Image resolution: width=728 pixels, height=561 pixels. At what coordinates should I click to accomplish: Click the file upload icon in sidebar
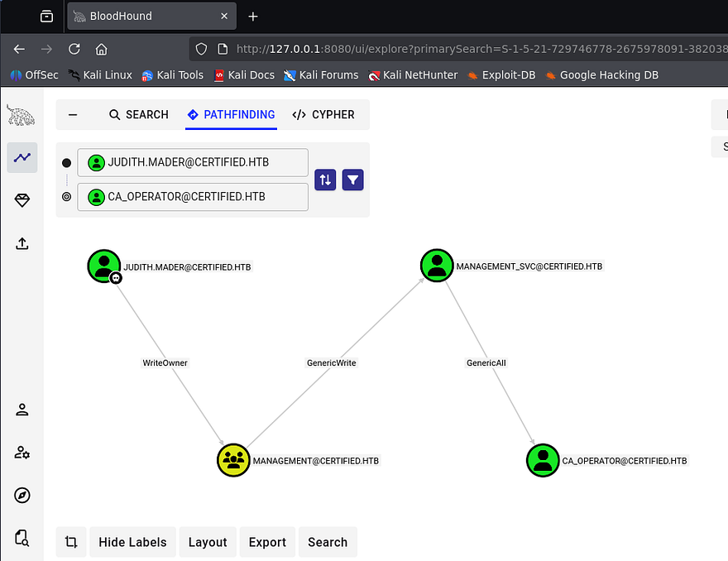(x=22, y=243)
